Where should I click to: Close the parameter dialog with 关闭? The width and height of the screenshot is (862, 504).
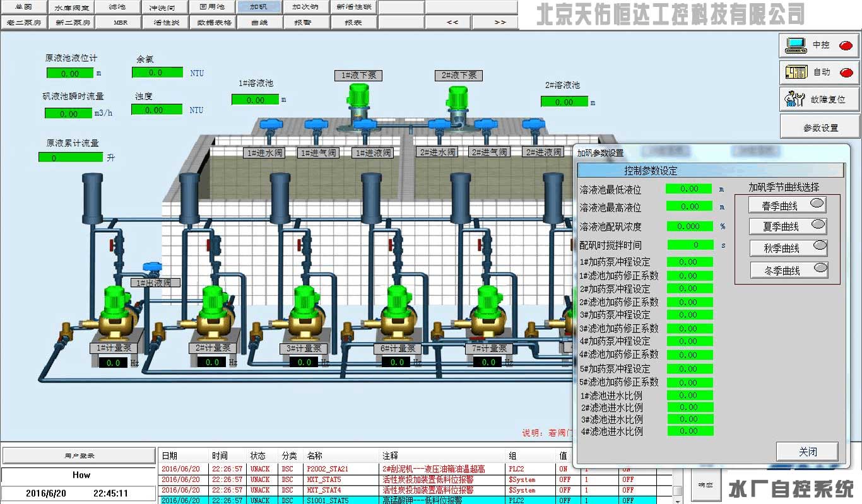coord(807,452)
